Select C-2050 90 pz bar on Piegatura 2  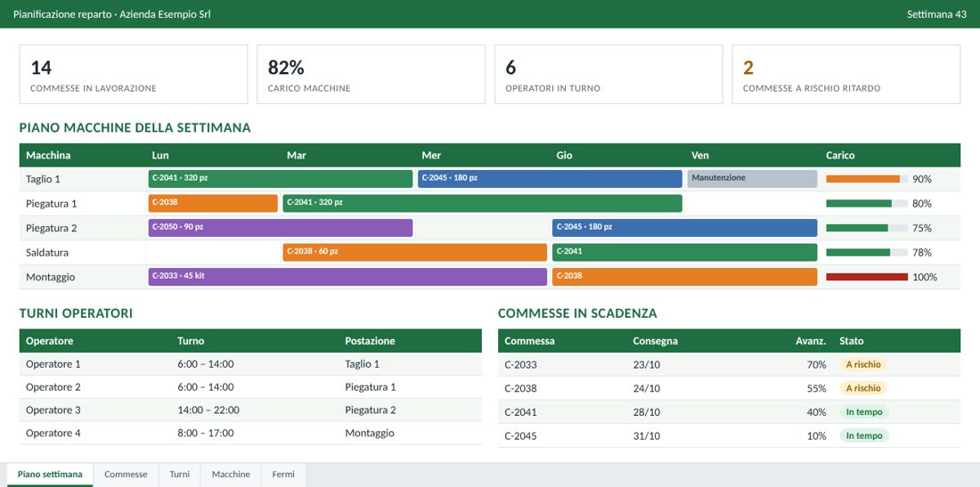coord(280,228)
